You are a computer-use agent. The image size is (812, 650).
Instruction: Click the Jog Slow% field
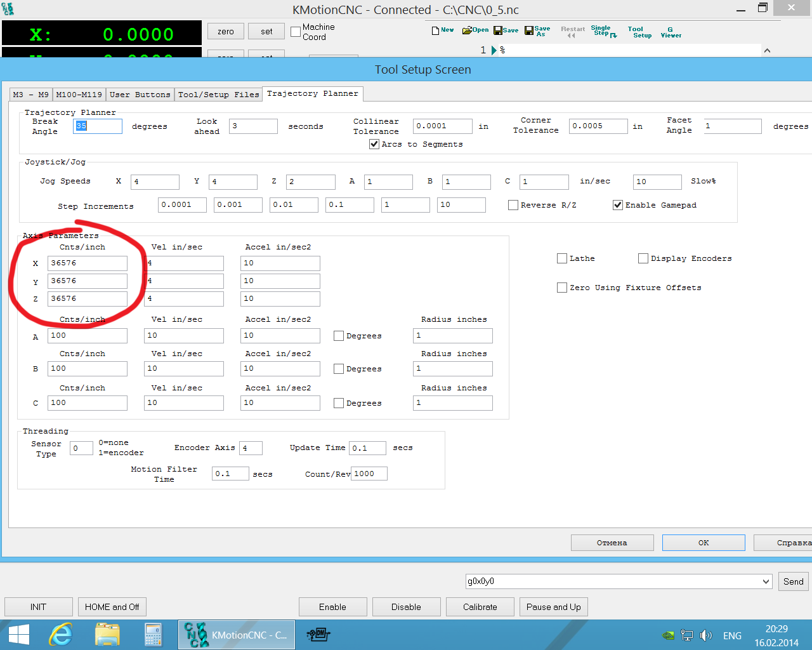[657, 182]
